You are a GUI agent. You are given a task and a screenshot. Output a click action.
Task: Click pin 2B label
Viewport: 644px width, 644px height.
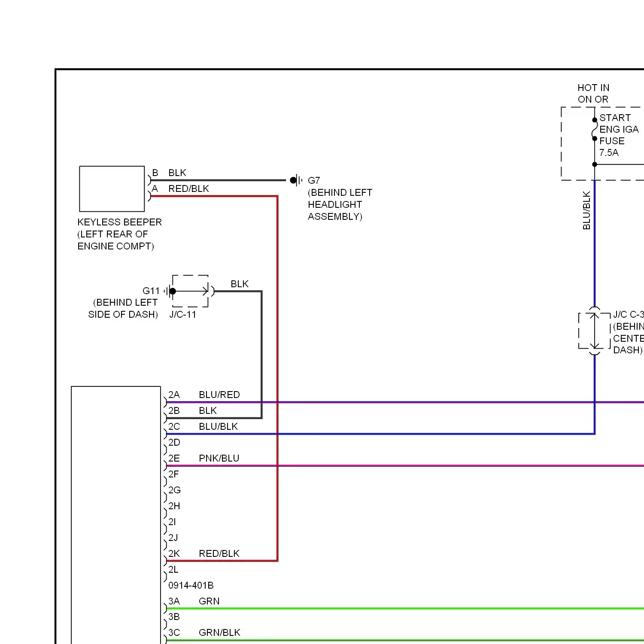click(x=174, y=410)
